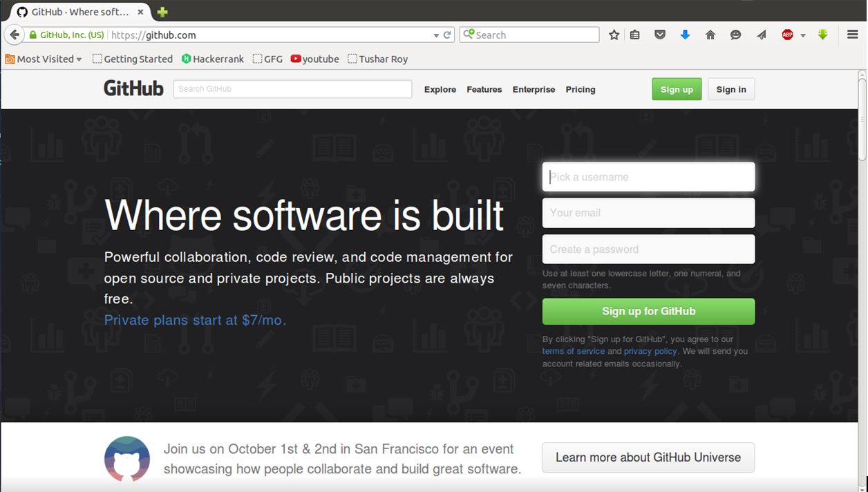Click the Pocket save icon
This screenshot has width=868, height=492.
click(x=659, y=35)
